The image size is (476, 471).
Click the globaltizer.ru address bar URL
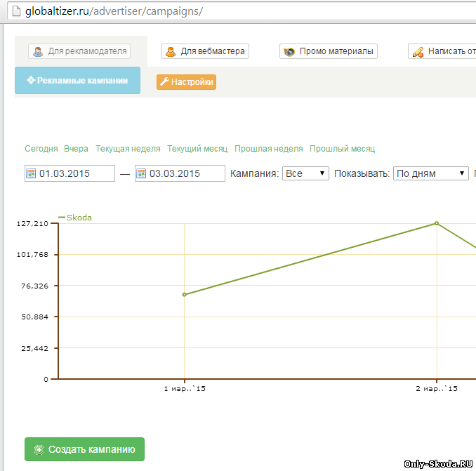(114, 11)
